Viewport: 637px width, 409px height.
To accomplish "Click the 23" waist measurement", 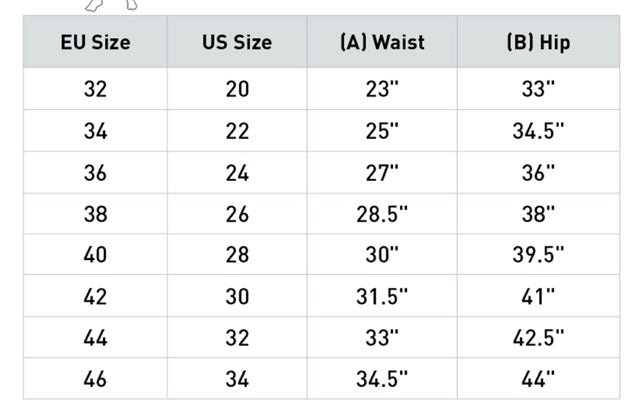I will [381, 89].
